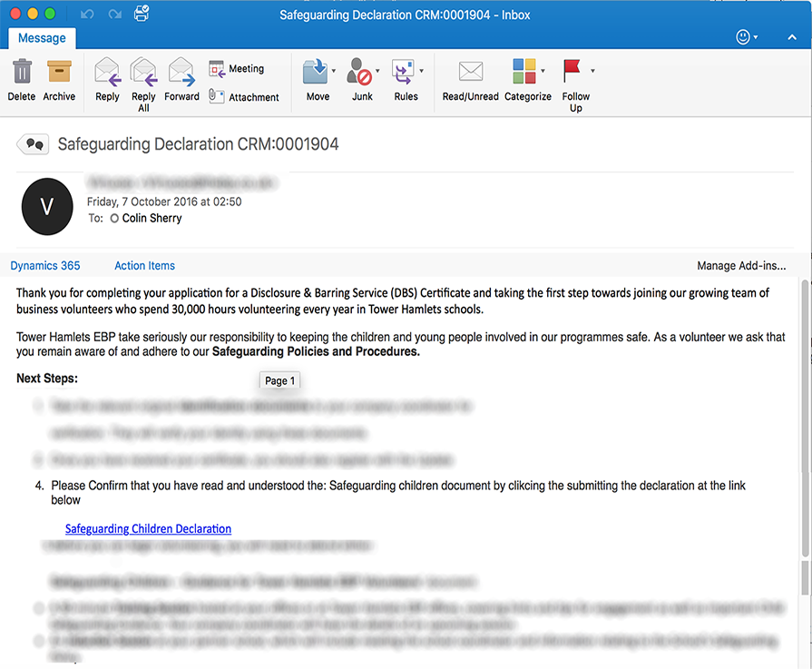
Task: Create a Meeting from this email
Action: (238, 68)
